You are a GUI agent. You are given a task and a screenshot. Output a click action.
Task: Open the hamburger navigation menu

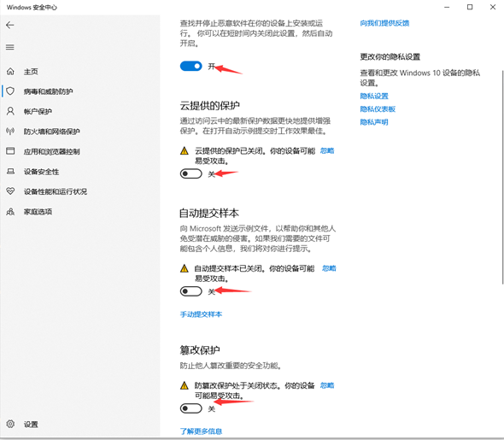(x=10, y=47)
